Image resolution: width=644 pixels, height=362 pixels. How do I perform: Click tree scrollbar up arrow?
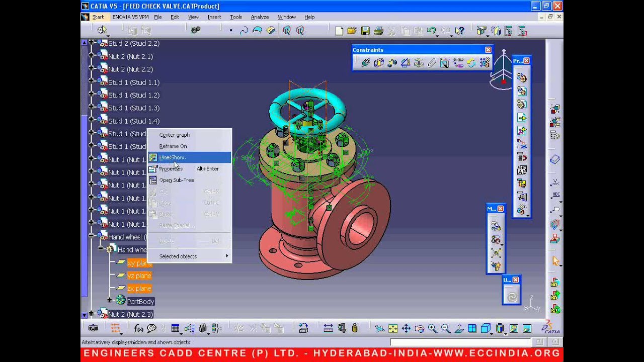point(84,43)
